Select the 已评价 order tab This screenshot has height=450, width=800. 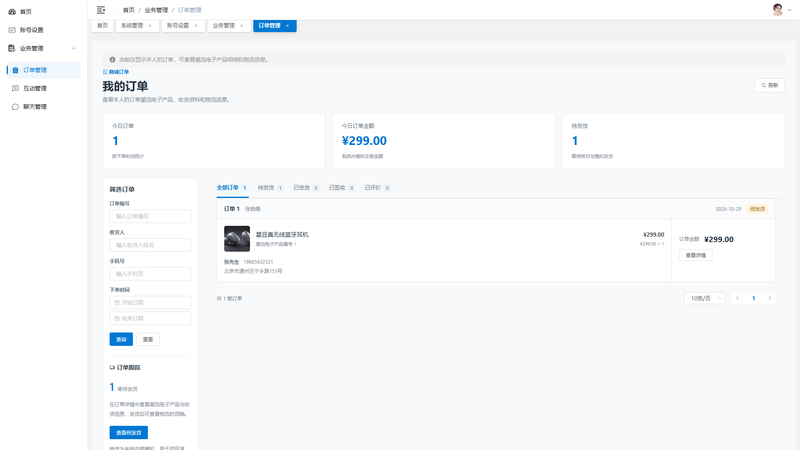(x=377, y=188)
